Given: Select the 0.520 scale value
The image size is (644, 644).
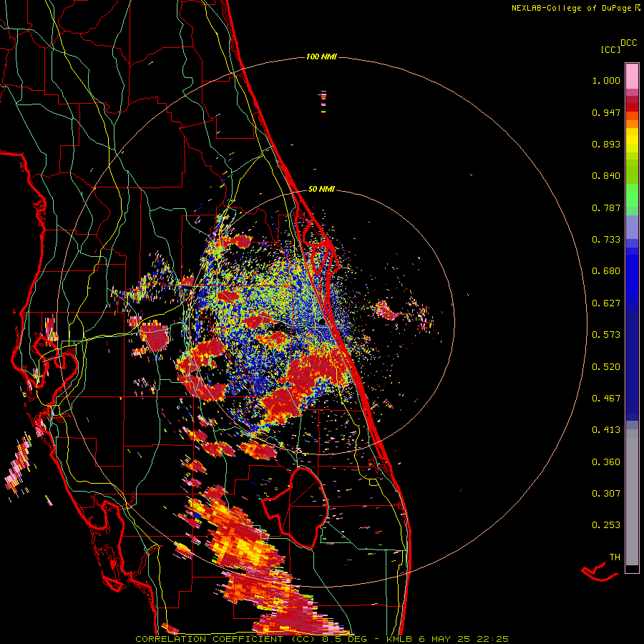Looking at the screenshot, I should tap(606, 367).
